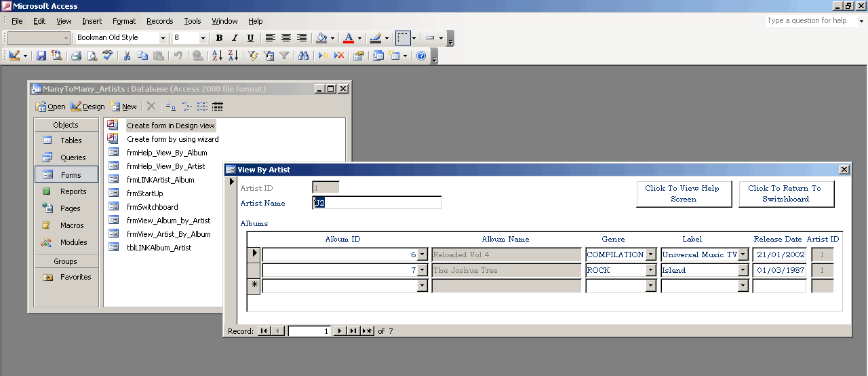Click the Undo icon
The image size is (868, 376).
[178, 56]
